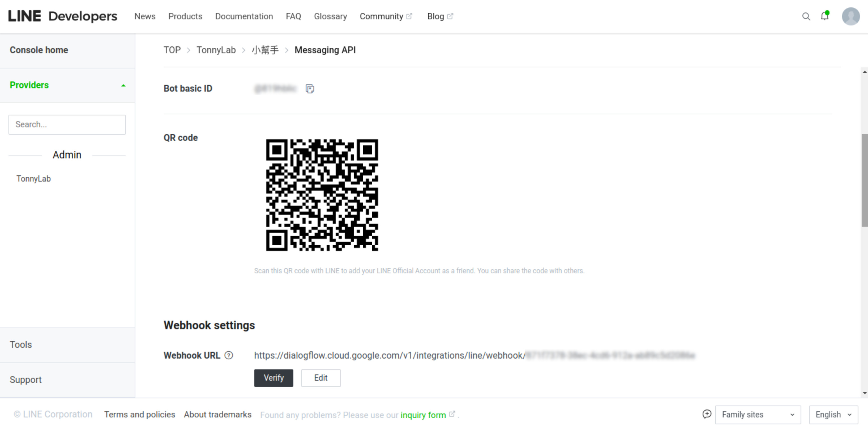Open the inquiry form link
The width and height of the screenshot is (868, 431).
point(423,415)
